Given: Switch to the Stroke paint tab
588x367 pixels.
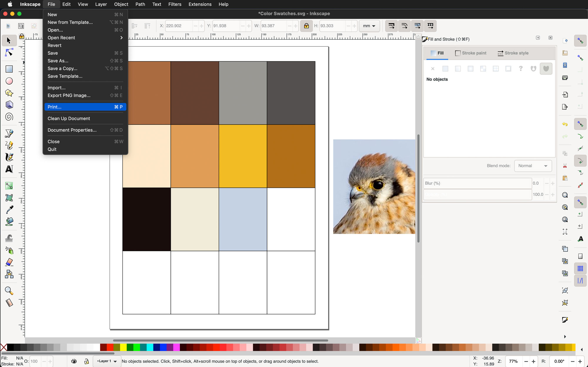Looking at the screenshot, I should [x=471, y=53].
